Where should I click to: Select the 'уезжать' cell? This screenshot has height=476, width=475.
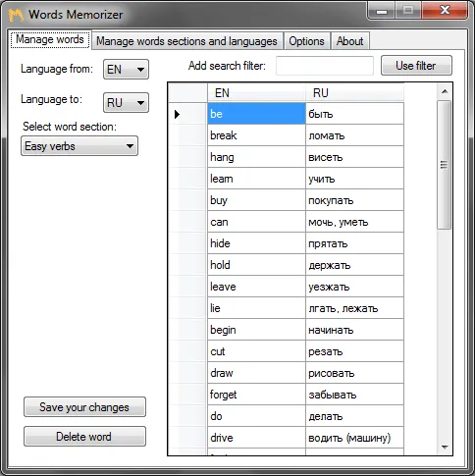[x=354, y=287]
